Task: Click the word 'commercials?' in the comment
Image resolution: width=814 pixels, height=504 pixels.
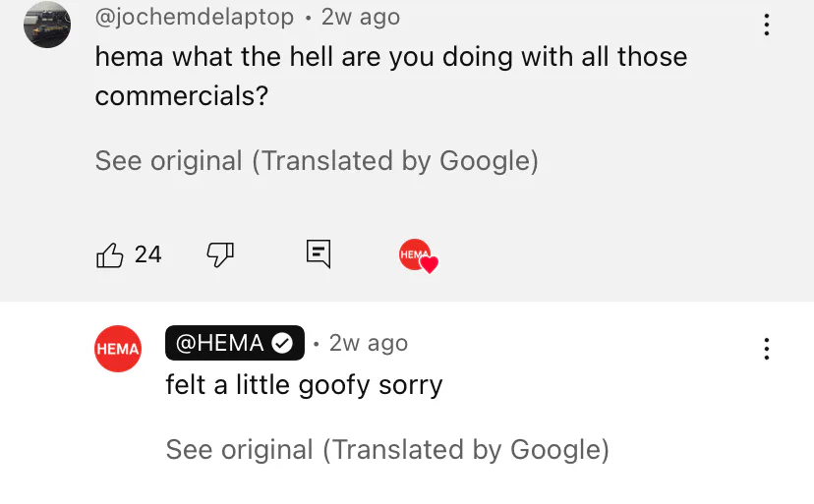Action: click(182, 96)
